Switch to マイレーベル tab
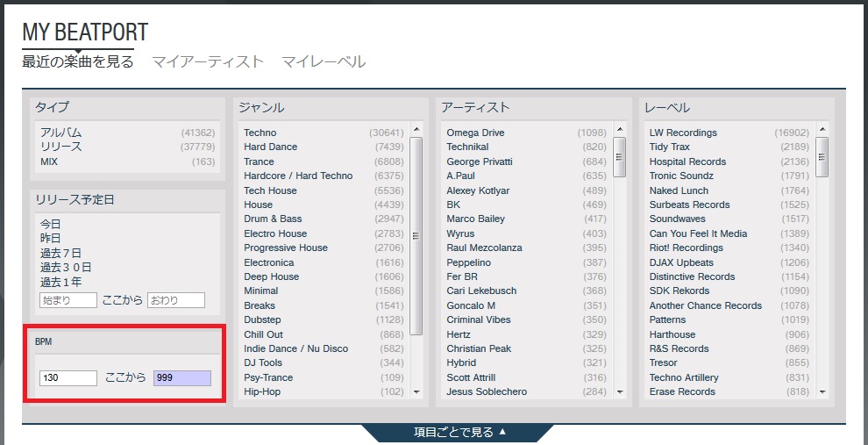Viewport: 868px width, 445px height. (324, 61)
